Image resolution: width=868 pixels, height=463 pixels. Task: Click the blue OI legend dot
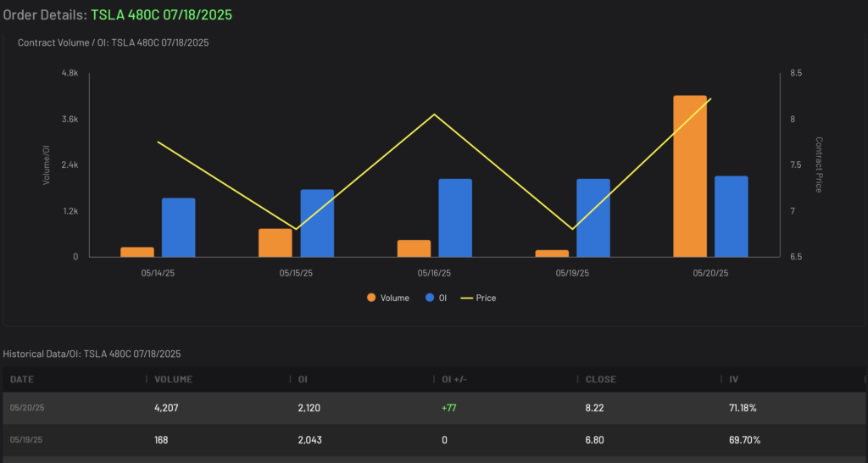(x=430, y=298)
